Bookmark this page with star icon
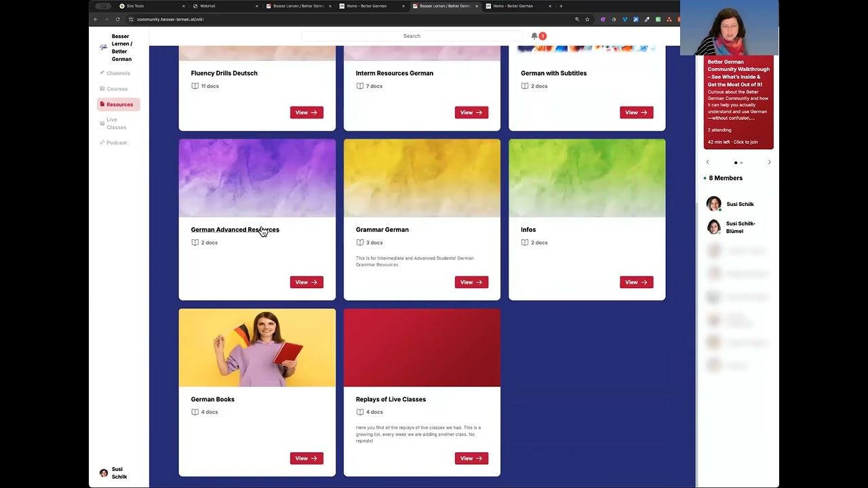Image resolution: width=868 pixels, height=488 pixels. [x=587, y=19]
